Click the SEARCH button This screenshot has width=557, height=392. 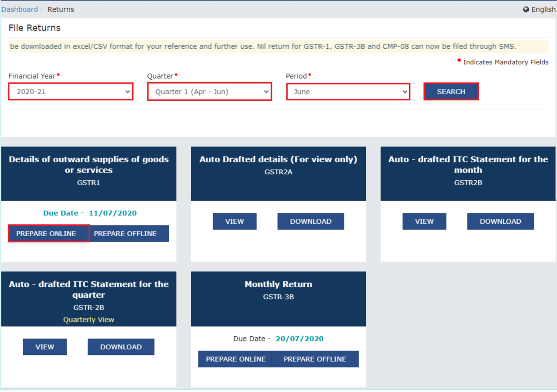click(451, 91)
